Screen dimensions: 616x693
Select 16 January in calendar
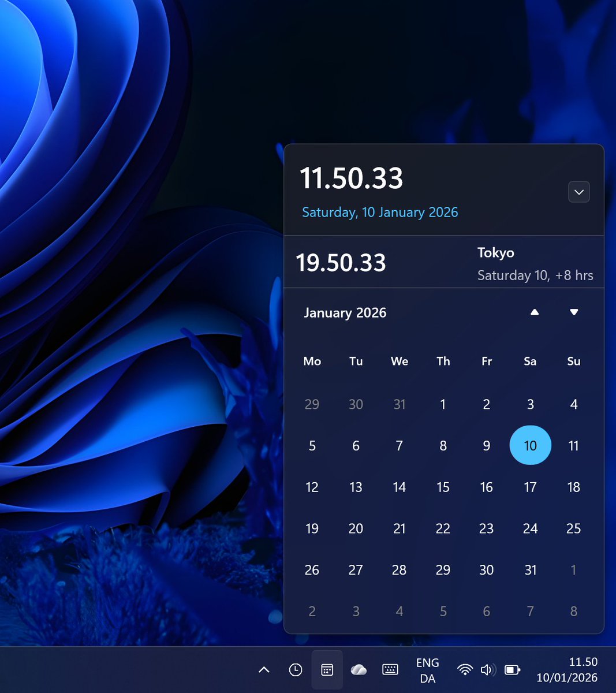click(x=487, y=487)
